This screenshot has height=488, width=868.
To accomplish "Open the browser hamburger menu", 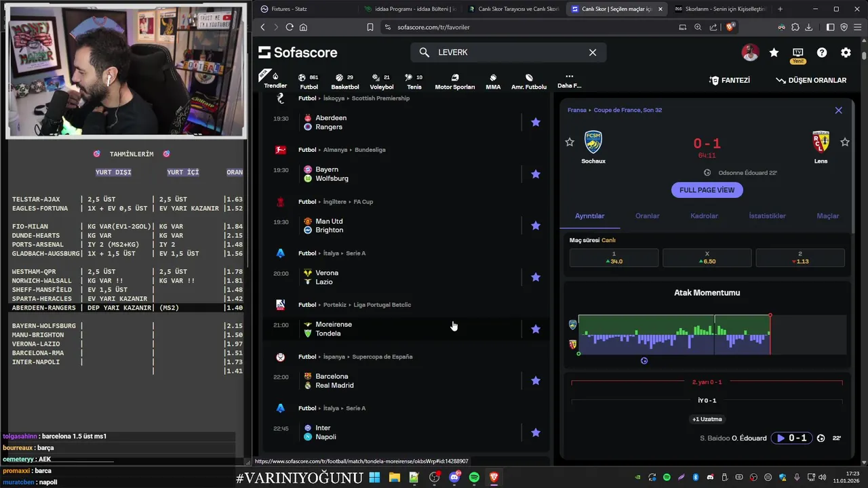I will [857, 27].
